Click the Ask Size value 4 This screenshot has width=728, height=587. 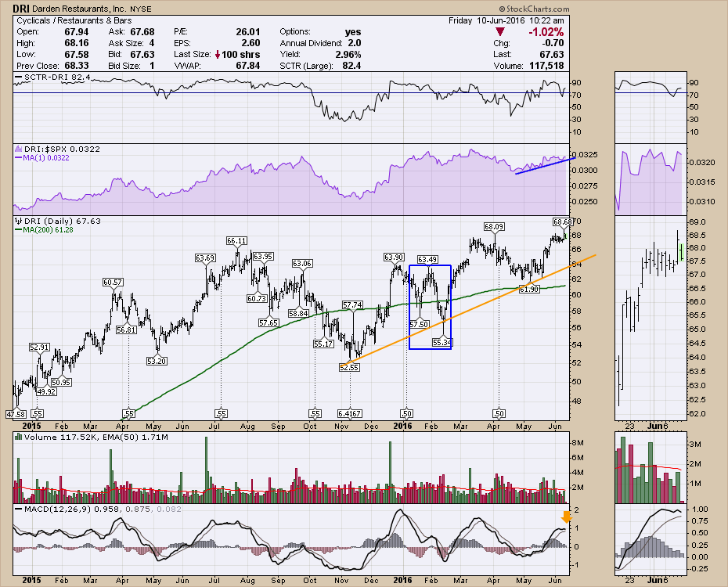[152, 43]
